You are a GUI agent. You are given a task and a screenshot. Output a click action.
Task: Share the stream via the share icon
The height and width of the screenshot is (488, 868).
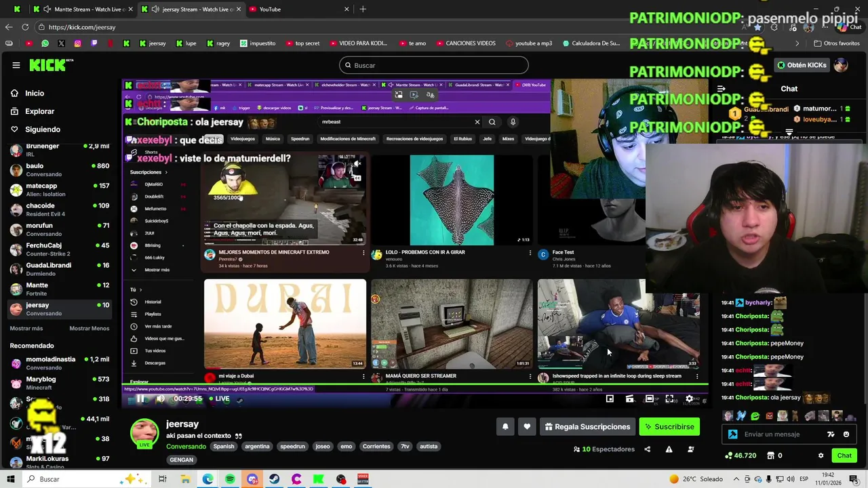[x=647, y=449]
